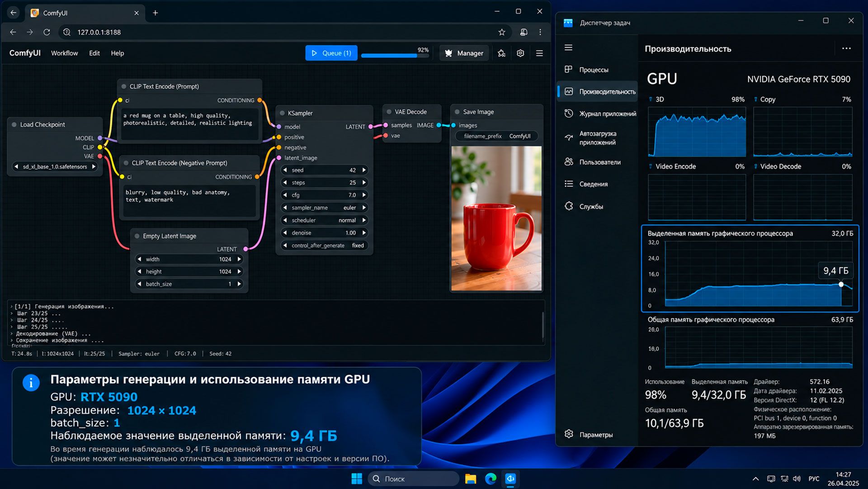The height and width of the screenshot is (489, 868).
Task: Click the Queue (1) button
Action: [331, 53]
